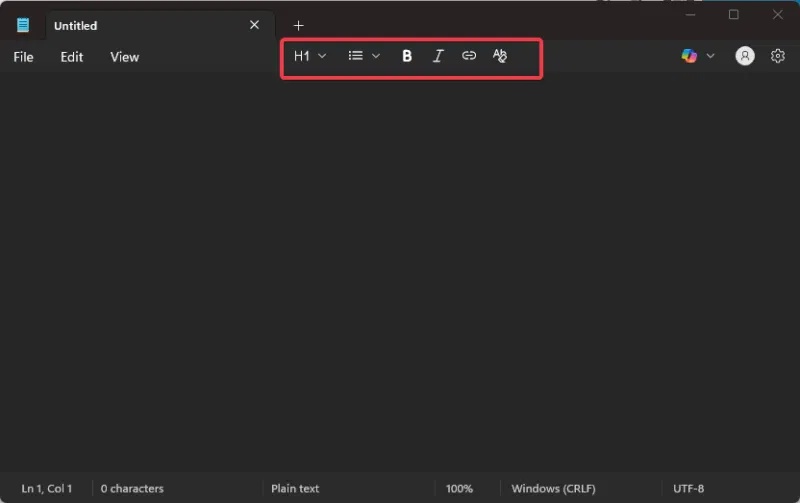The width and height of the screenshot is (800, 503).
Task: Close the Untitled tab
Action: (x=254, y=25)
